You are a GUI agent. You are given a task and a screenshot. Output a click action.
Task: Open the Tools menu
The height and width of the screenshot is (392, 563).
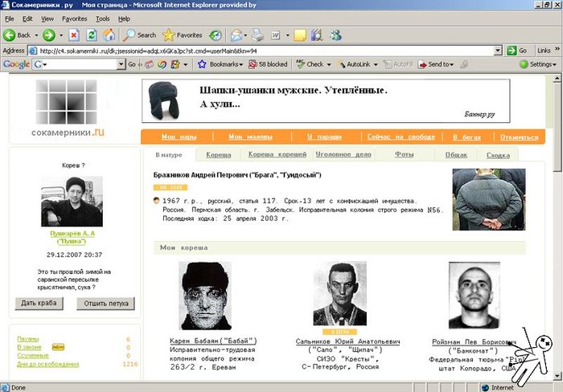pos(103,18)
